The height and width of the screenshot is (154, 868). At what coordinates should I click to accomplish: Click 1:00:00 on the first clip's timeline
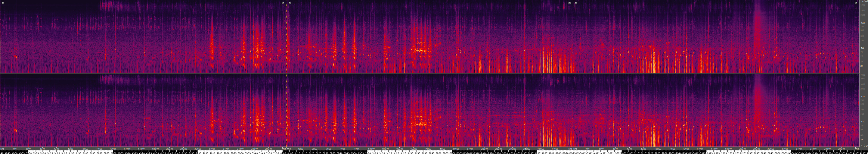[85, 149]
